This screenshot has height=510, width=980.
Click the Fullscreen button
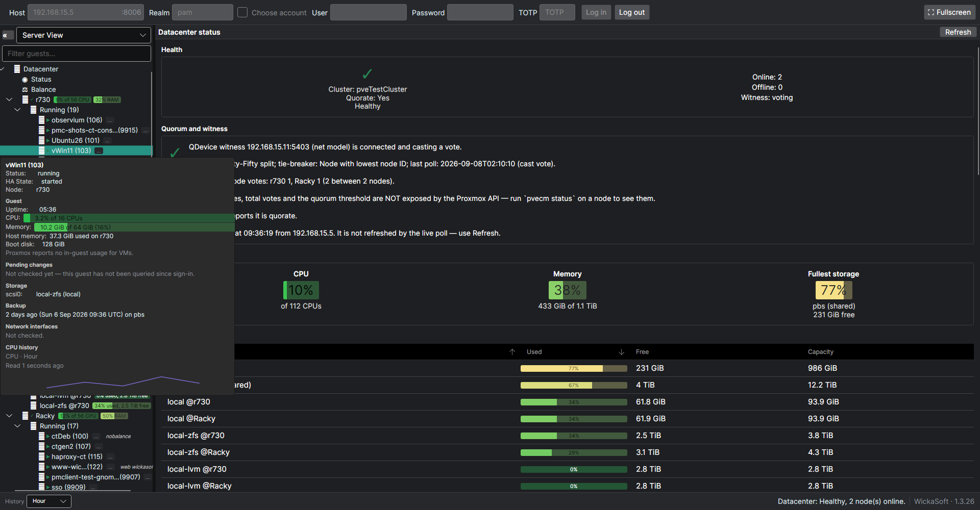949,12
